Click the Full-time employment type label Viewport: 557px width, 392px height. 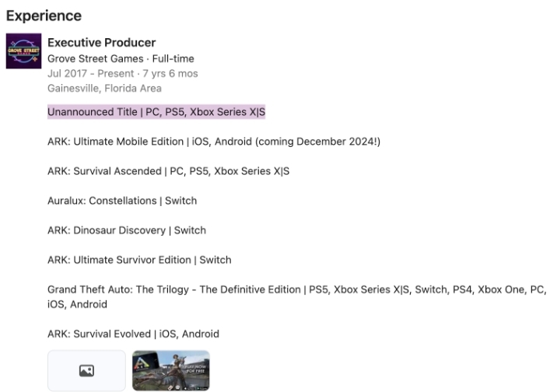point(173,58)
